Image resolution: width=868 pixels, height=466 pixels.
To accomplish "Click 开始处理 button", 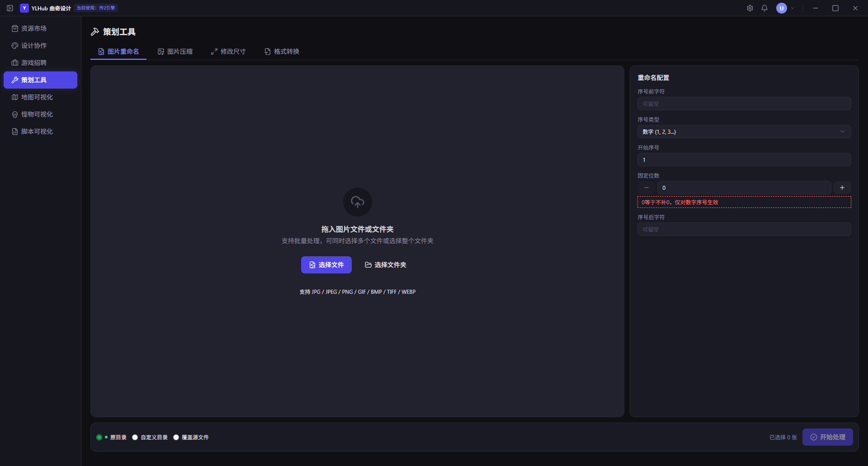I will coord(828,437).
